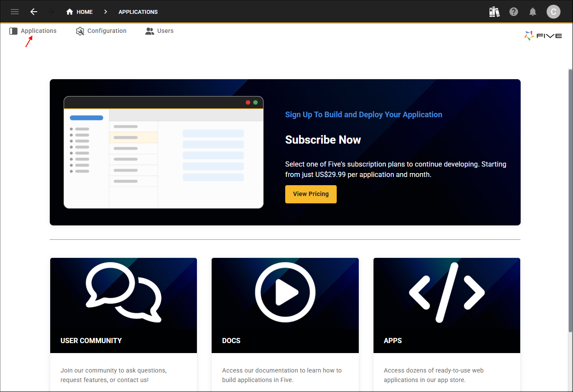Click Sign Up To Build and Deploy link

click(364, 115)
